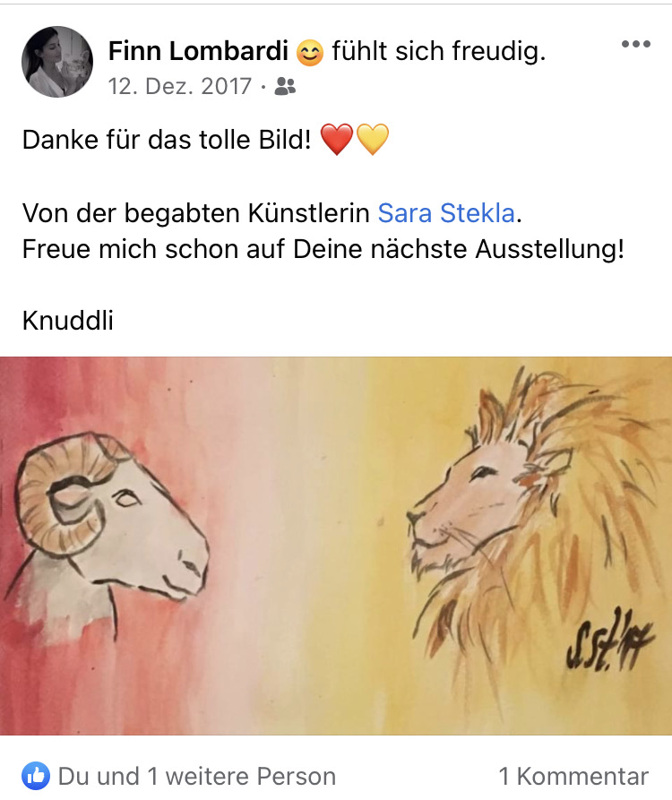This screenshot has height=800, width=672.
Task: Click the line mentioning "nächste Ausstellung"
Action: pos(323,249)
